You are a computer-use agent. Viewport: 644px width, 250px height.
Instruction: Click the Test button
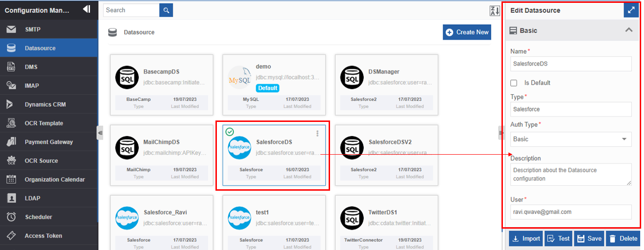pyautogui.click(x=558, y=239)
